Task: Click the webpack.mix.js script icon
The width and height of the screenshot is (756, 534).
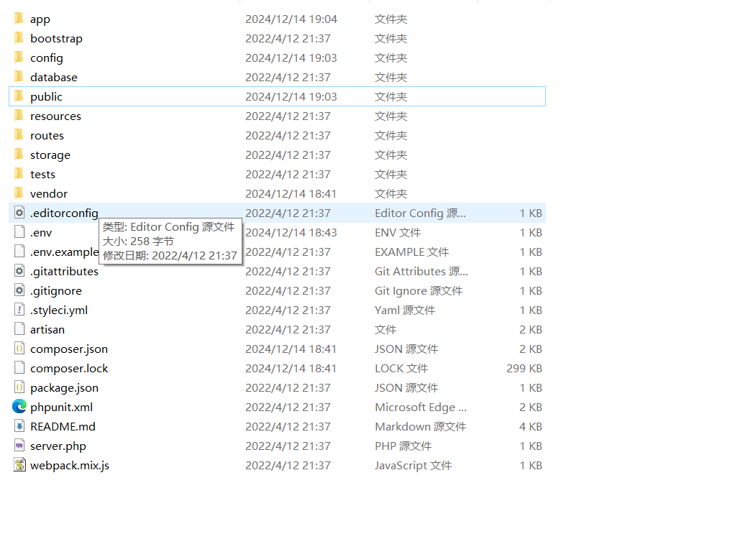Action: click(19, 465)
